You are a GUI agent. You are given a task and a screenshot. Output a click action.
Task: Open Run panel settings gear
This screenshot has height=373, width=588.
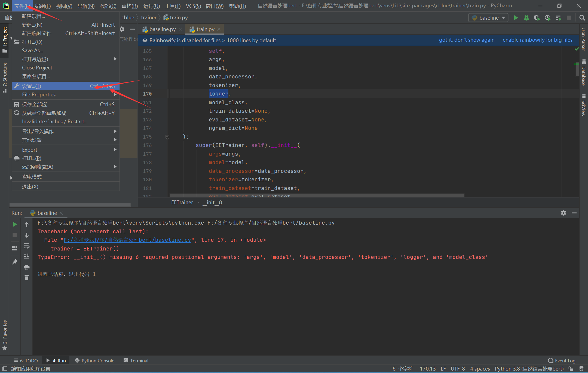click(563, 213)
